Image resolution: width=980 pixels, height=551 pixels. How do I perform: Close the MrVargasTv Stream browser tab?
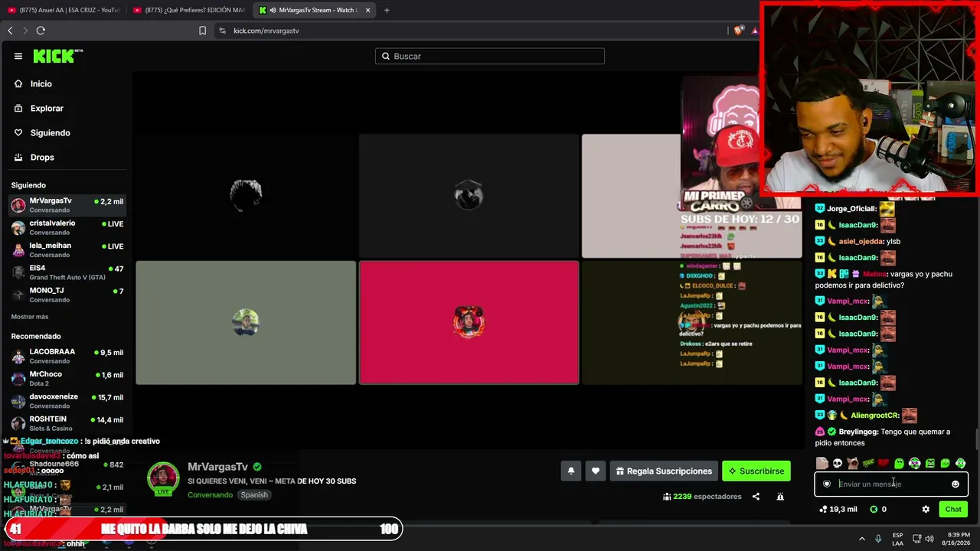[368, 10]
